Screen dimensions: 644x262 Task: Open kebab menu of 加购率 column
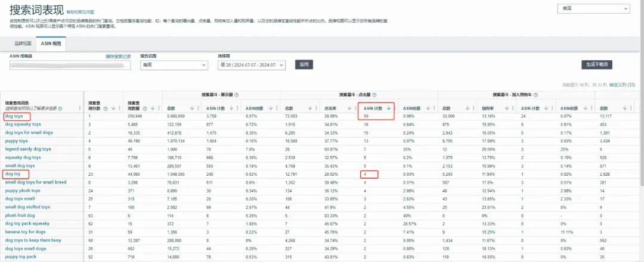click(513, 108)
